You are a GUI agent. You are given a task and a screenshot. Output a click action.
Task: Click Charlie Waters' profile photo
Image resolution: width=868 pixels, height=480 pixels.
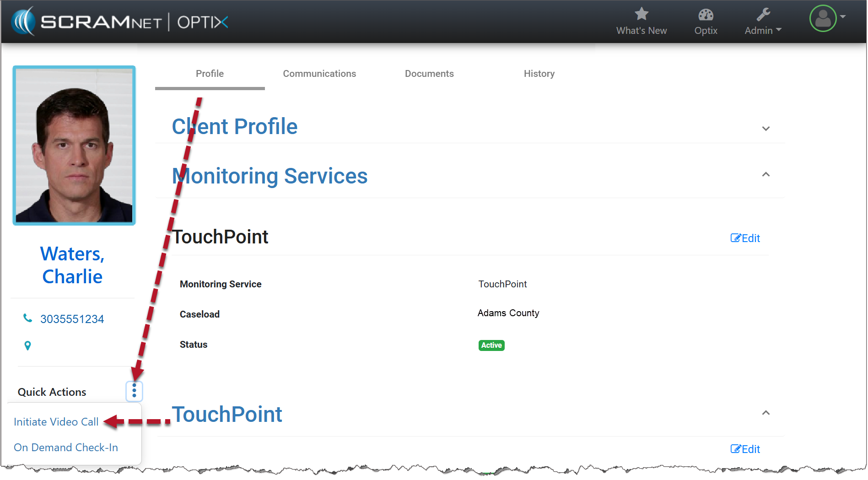pyautogui.click(x=74, y=146)
